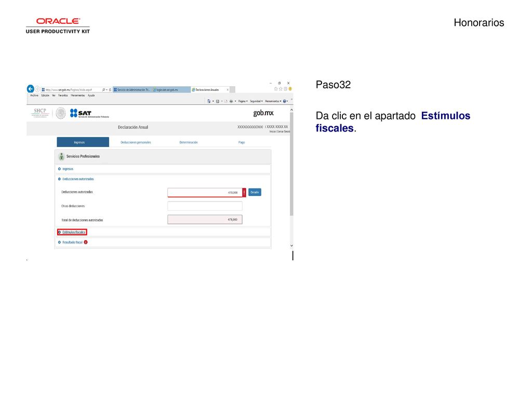This screenshot has width=532, height=399.
Task: Click the Servicios Profesionales person icon
Action: 61,156
